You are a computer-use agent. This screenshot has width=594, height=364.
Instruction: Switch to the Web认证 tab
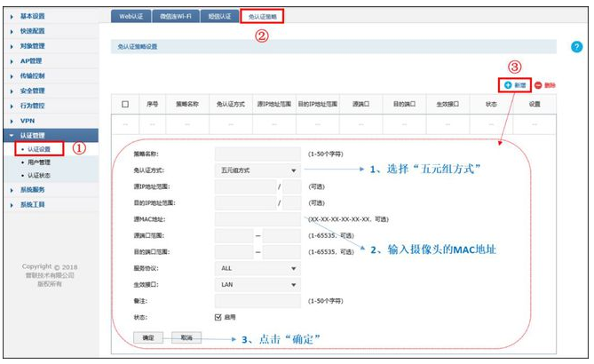point(131,16)
